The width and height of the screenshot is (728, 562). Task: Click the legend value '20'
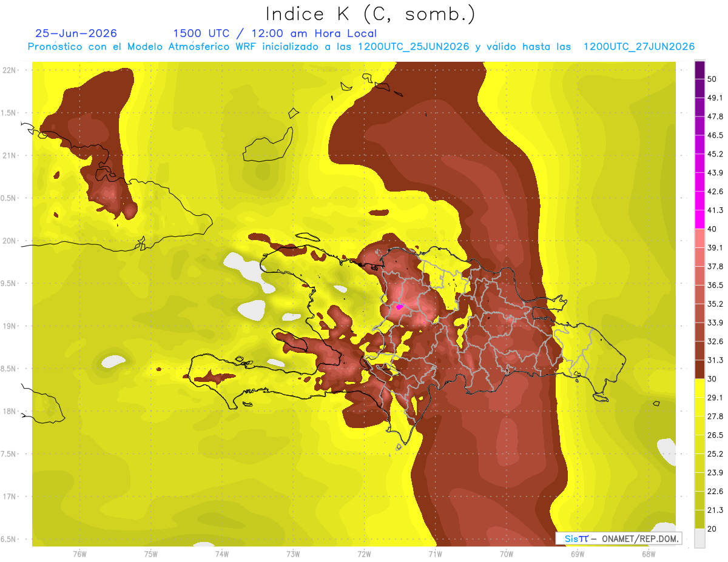(712, 529)
